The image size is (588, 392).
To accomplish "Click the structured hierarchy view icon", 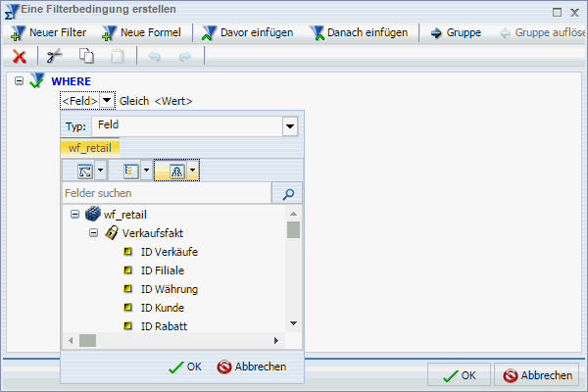I will coord(176,171).
